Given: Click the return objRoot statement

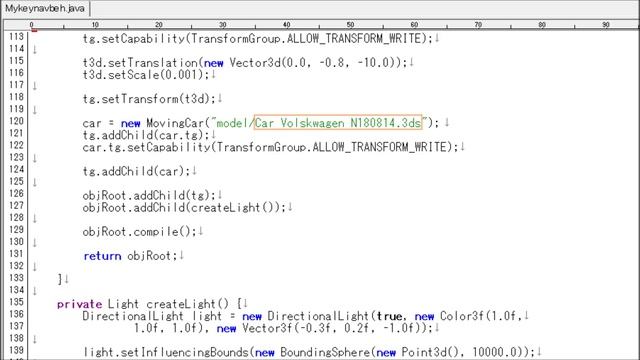Looking at the screenshot, I should pos(130,256).
